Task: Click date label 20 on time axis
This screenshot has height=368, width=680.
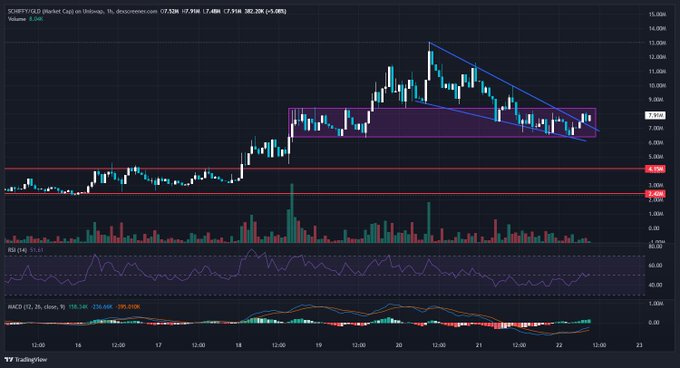Action: pyautogui.click(x=399, y=345)
